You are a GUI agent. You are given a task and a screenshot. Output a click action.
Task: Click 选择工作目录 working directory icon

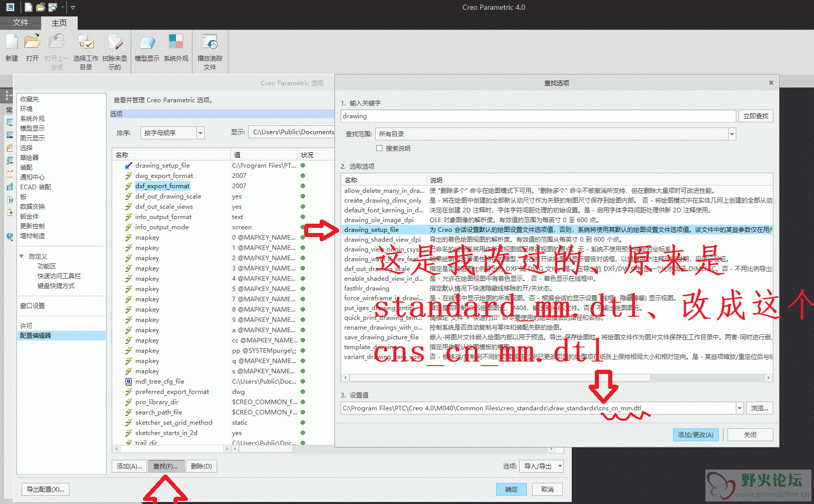pos(85,43)
